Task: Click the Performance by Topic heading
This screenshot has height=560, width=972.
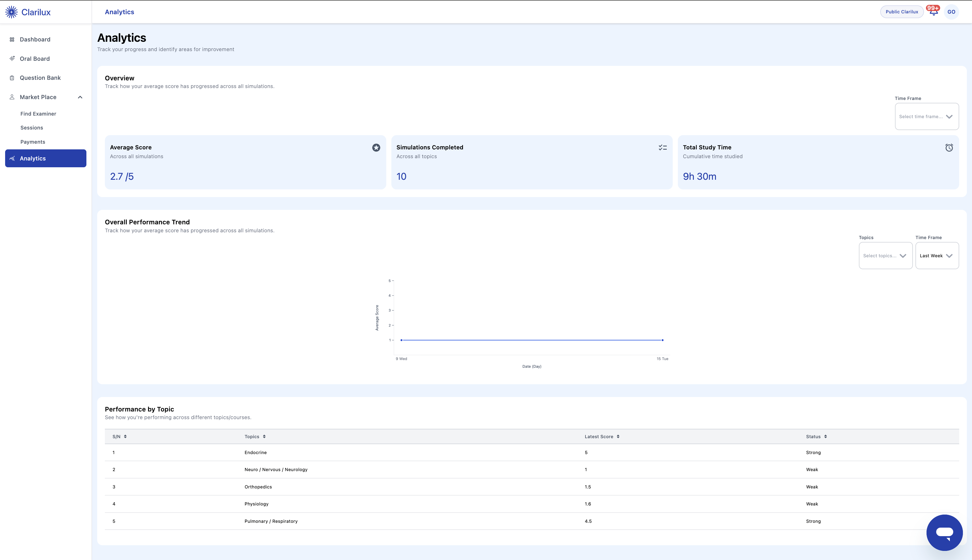Action: [x=139, y=409]
